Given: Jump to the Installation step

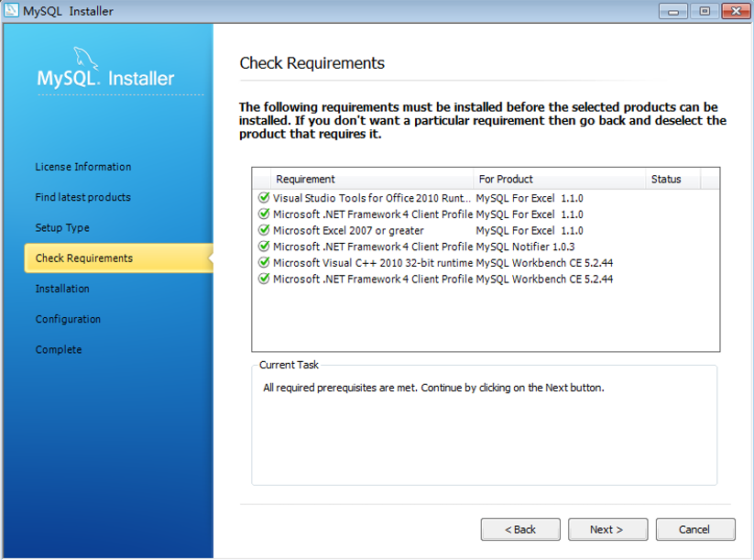Looking at the screenshot, I should [x=62, y=289].
